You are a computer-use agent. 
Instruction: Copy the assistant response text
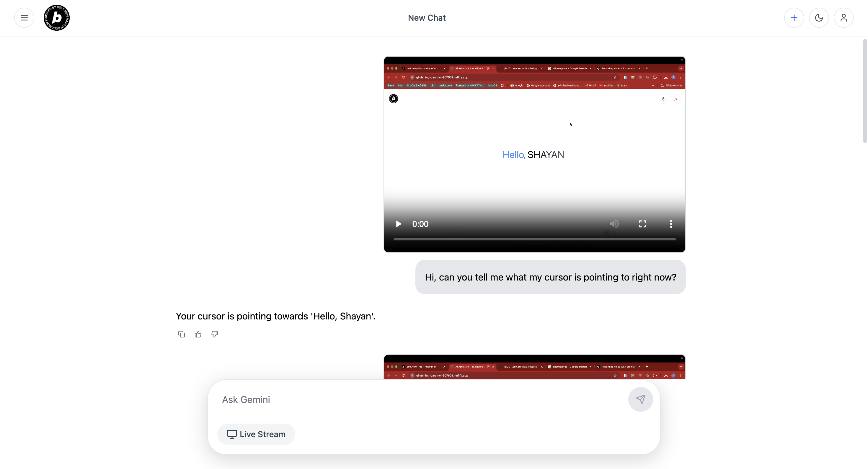pyautogui.click(x=181, y=334)
